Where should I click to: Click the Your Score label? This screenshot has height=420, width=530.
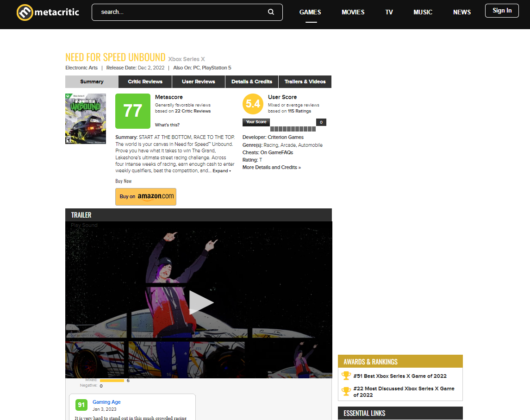pos(256,122)
